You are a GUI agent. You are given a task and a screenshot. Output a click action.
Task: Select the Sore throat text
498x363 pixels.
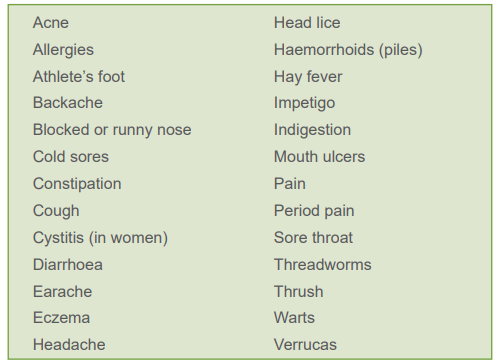pos(313,238)
